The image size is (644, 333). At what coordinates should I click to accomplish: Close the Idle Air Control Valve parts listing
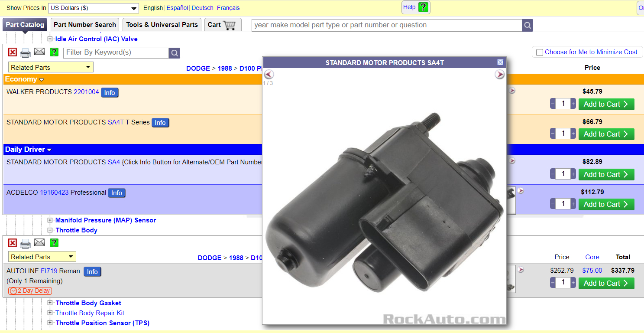click(13, 52)
